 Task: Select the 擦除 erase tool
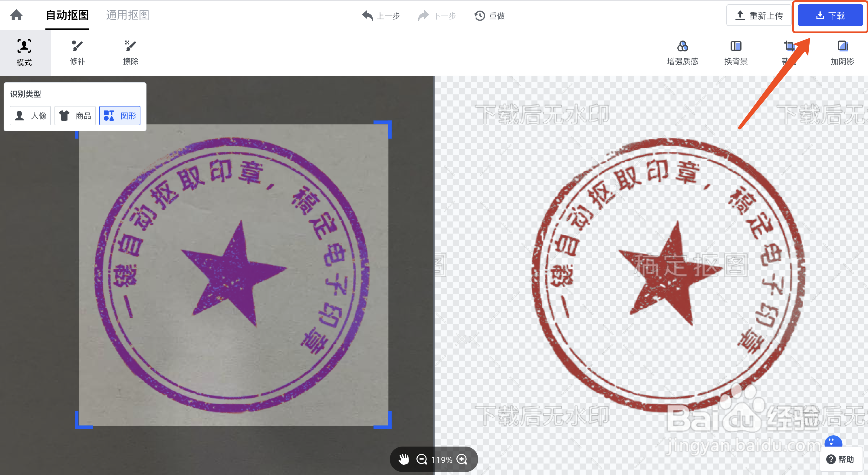pyautogui.click(x=130, y=53)
